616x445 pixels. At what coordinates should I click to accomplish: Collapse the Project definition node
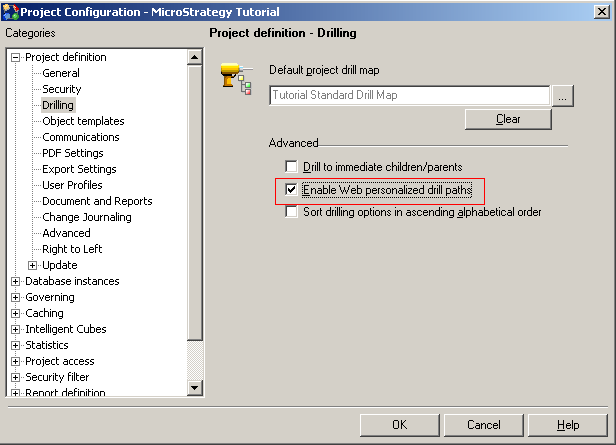click(x=15, y=58)
